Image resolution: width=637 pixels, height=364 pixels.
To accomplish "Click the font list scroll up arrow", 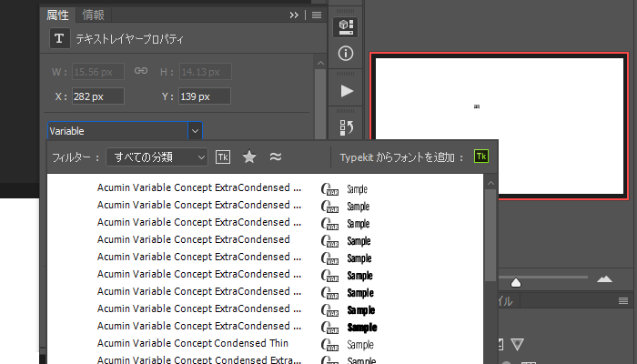I will tap(490, 183).
